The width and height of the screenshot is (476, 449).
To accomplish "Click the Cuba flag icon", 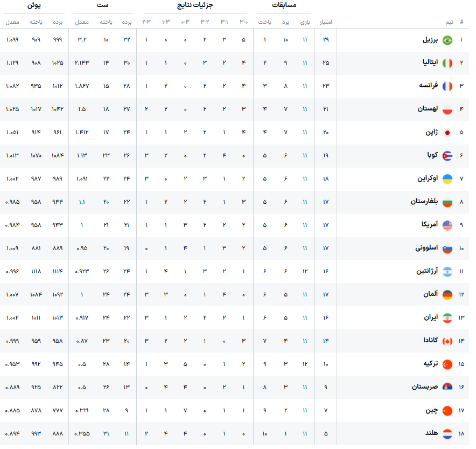I will tap(447, 156).
